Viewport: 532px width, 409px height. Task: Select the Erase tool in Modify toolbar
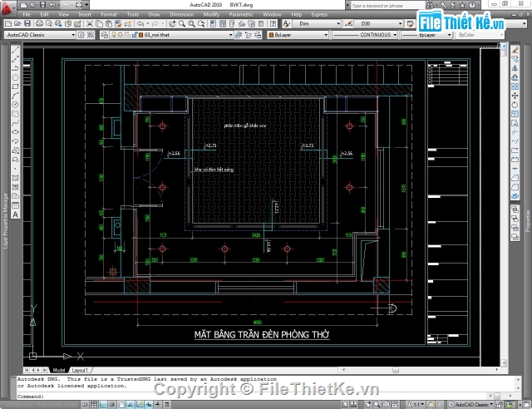click(515, 50)
